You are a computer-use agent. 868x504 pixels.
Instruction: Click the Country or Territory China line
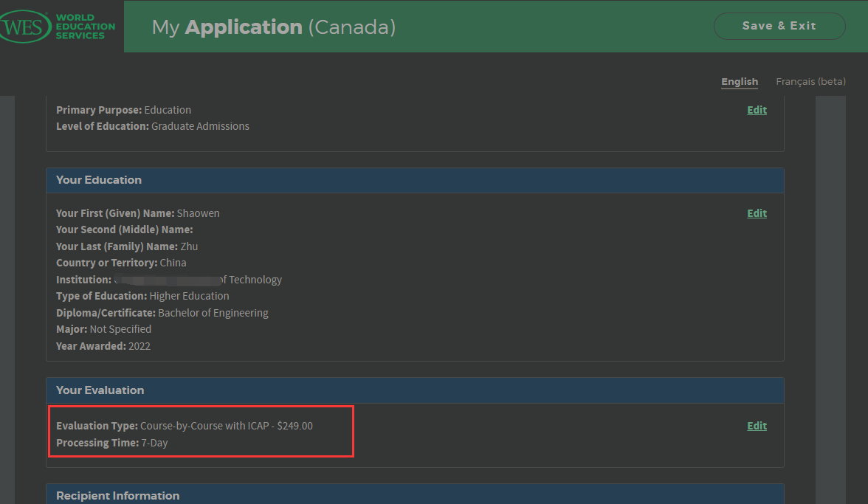[121, 263]
